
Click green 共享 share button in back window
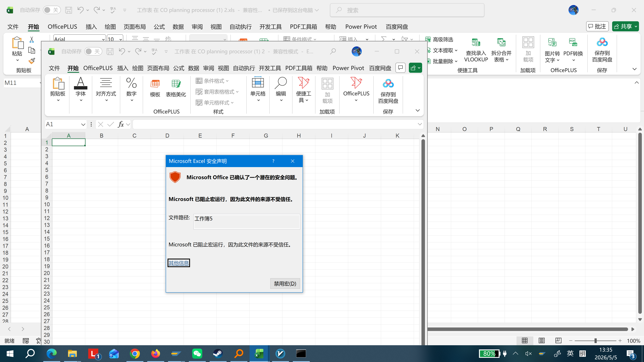click(x=626, y=26)
